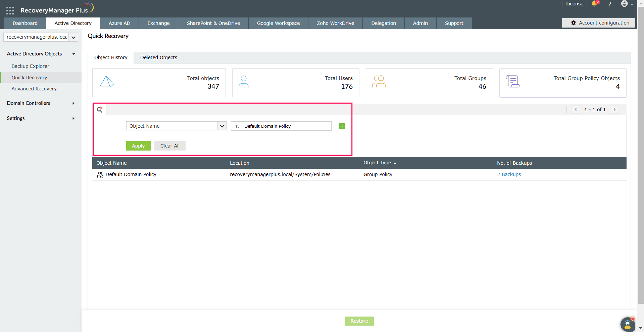Viewport: 644px width, 332px height.
Task: Click the Total Users person icon
Action: (x=244, y=82)
